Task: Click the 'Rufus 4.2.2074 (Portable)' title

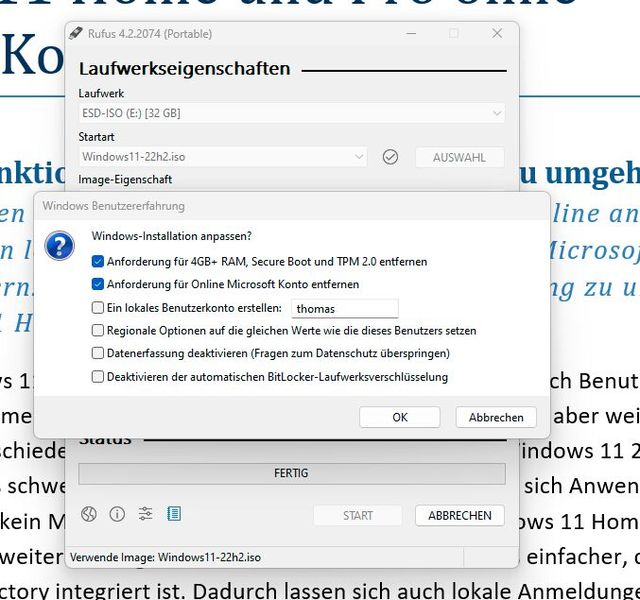Action: (150, 33)
